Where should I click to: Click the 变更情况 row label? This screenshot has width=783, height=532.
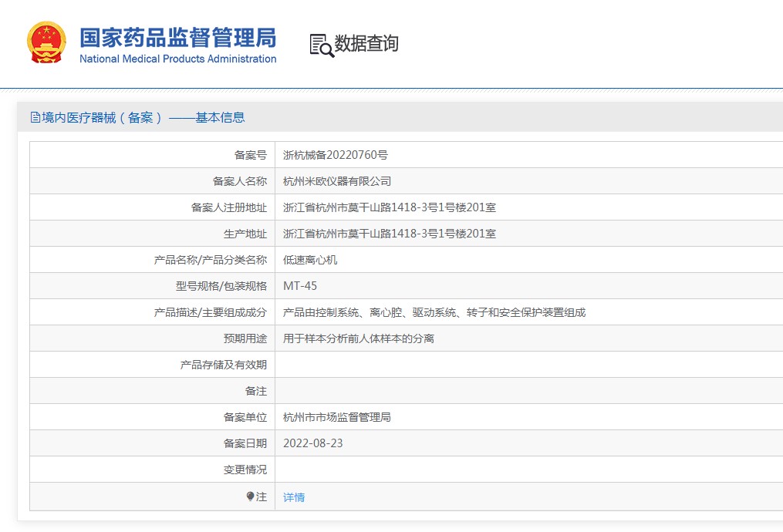[245, 470]
